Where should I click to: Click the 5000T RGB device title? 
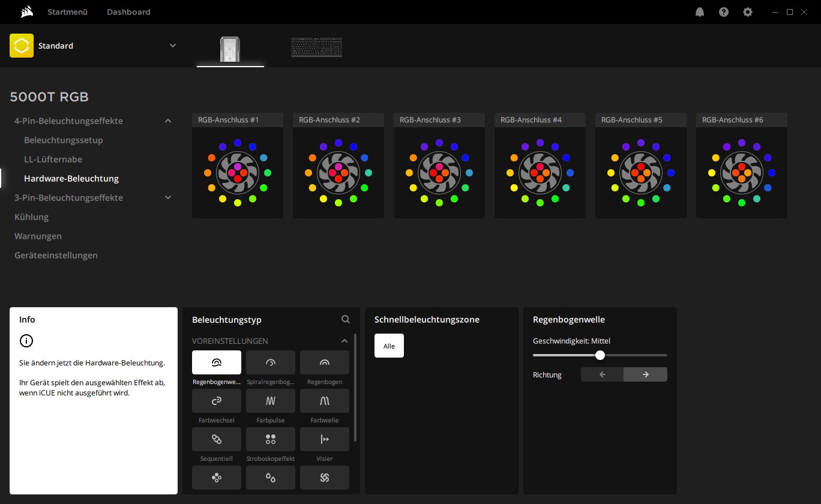point(49,97)
